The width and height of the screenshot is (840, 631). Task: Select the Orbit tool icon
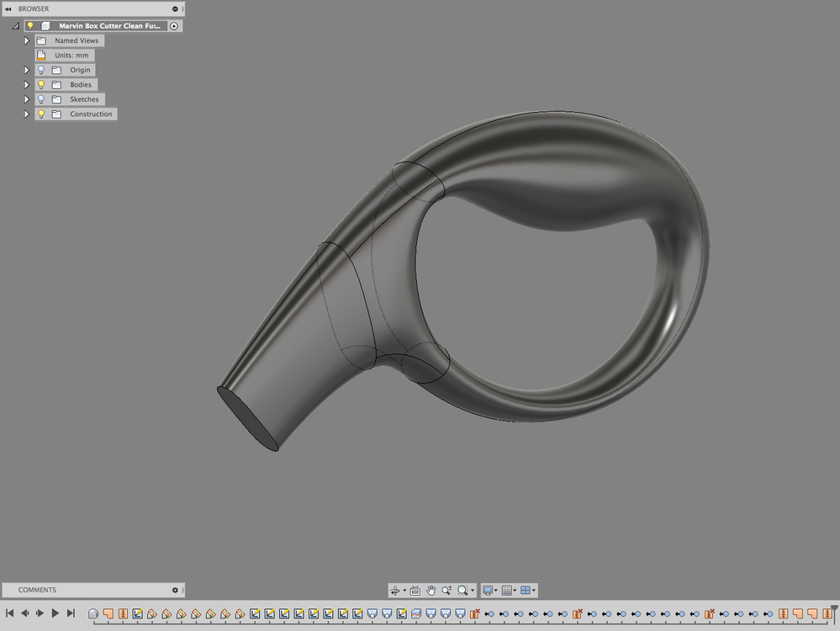[395, 591]
